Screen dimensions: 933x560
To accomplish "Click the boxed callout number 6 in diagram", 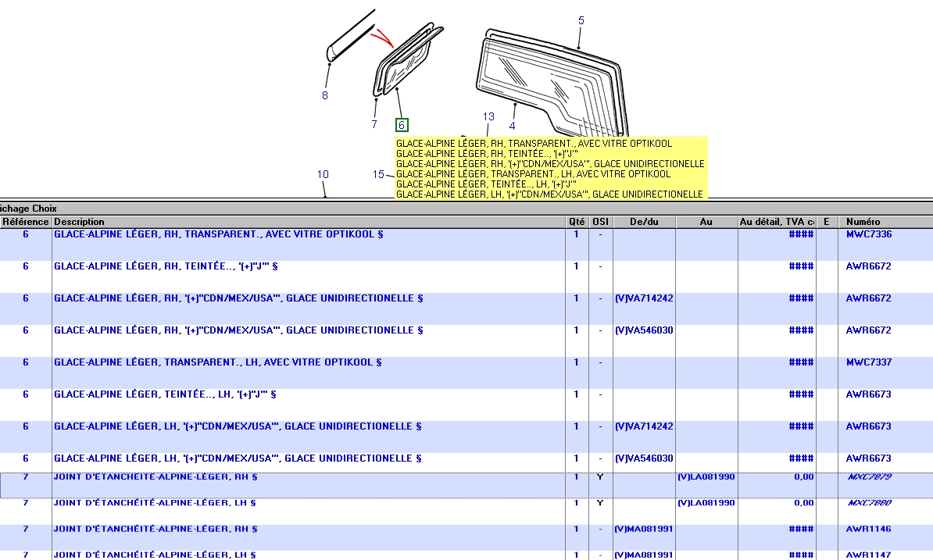I will pos(402,125).
